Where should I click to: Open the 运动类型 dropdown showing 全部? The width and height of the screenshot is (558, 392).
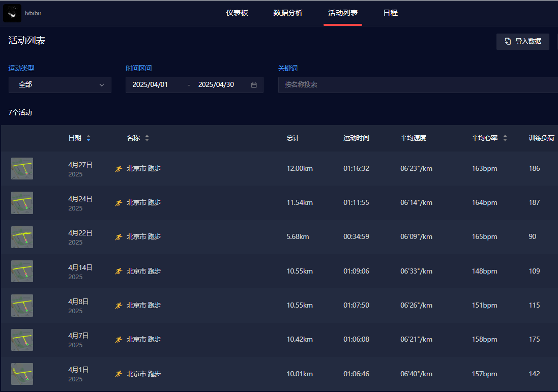(60, 85)
